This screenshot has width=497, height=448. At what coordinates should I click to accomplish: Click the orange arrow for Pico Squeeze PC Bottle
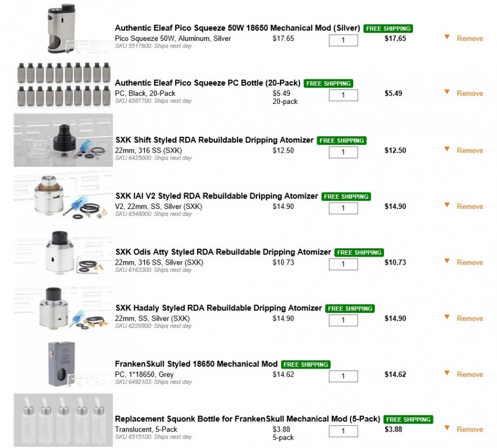click(x=446, y=92)
